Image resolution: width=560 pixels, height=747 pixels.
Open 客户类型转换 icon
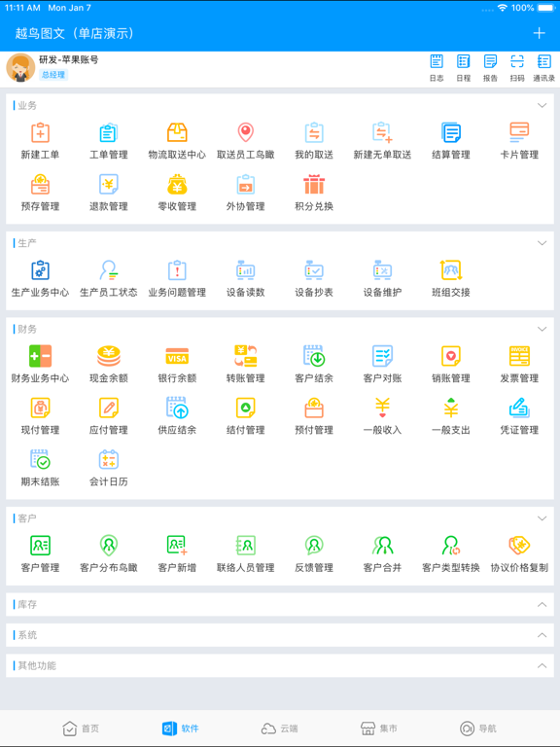tap(451, 546)
